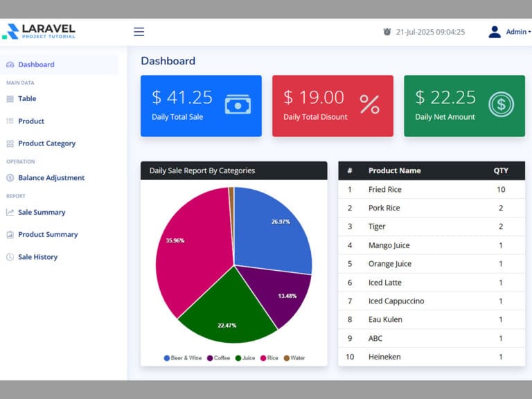This screenshot has height=399, width=532.
Task: Click the cash icon on Daily Total Sale
Action: pyautogui.click(x=238, y=105)
